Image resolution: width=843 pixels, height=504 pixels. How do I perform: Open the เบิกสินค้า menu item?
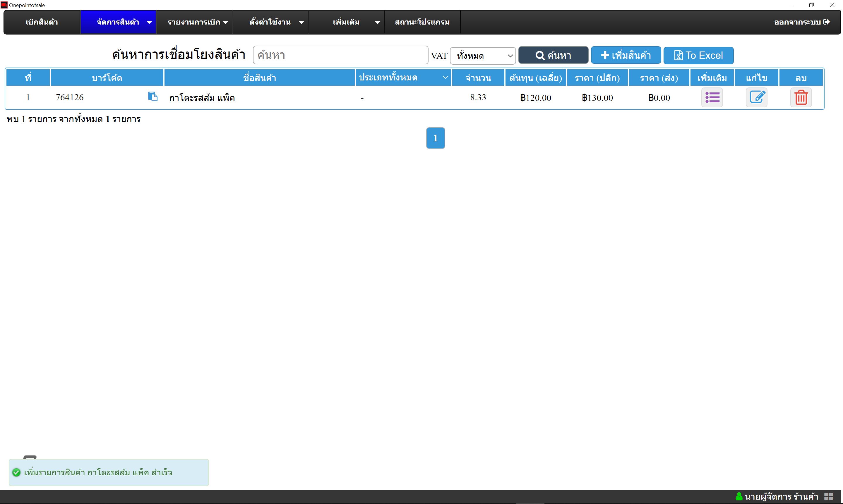(42, 22)
